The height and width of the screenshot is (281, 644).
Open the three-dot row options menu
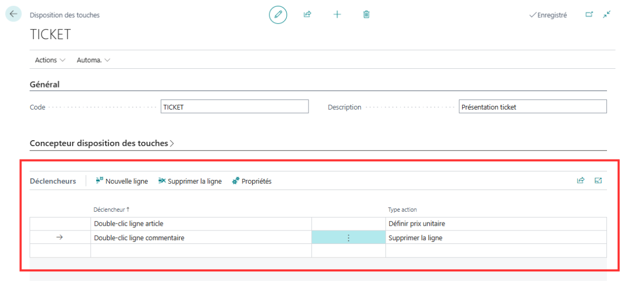[x=348, y=237]
